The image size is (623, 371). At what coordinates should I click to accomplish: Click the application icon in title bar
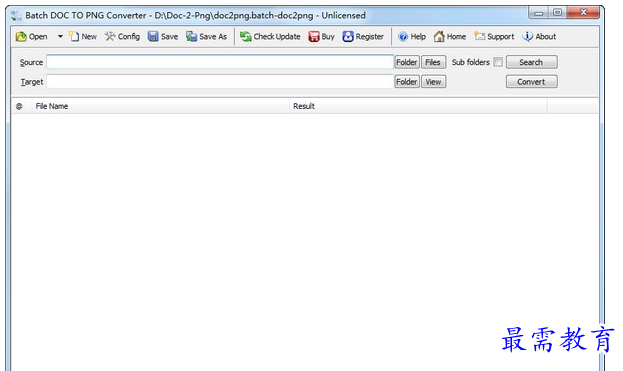point(16,15)
